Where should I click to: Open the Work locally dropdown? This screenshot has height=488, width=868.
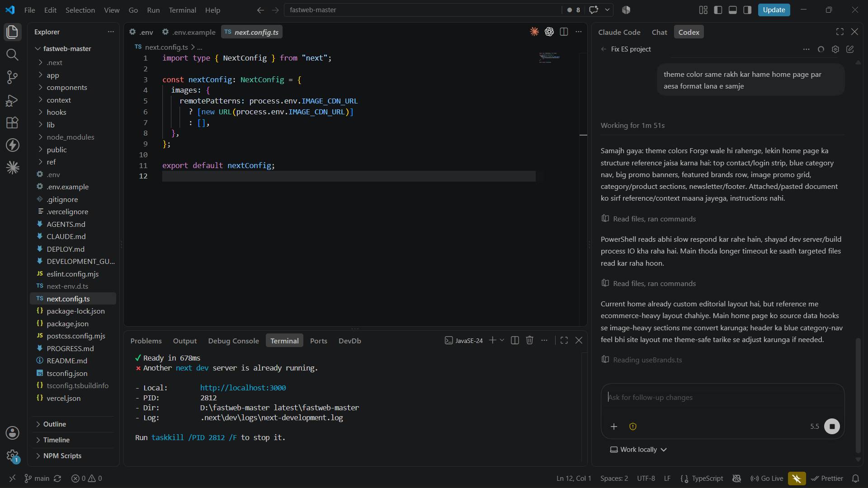coord(638,449)
